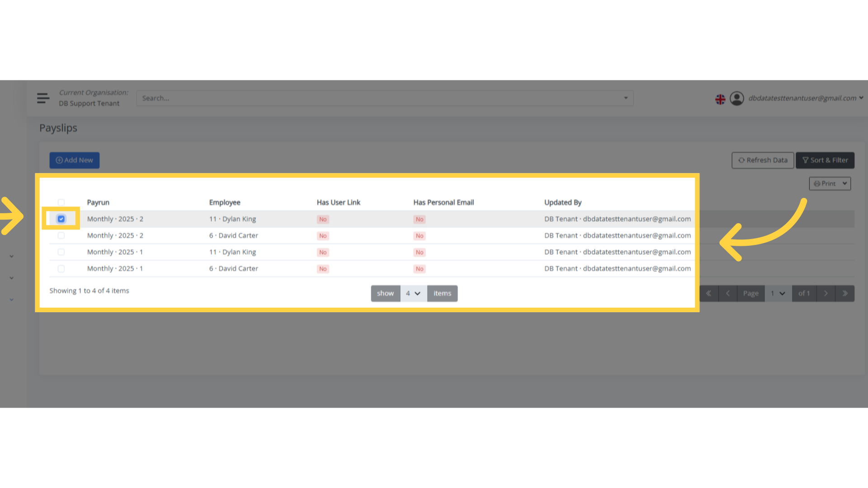Click the plus icon on Add New
Viewport: 868px width, 488px height.
point(59,160)
